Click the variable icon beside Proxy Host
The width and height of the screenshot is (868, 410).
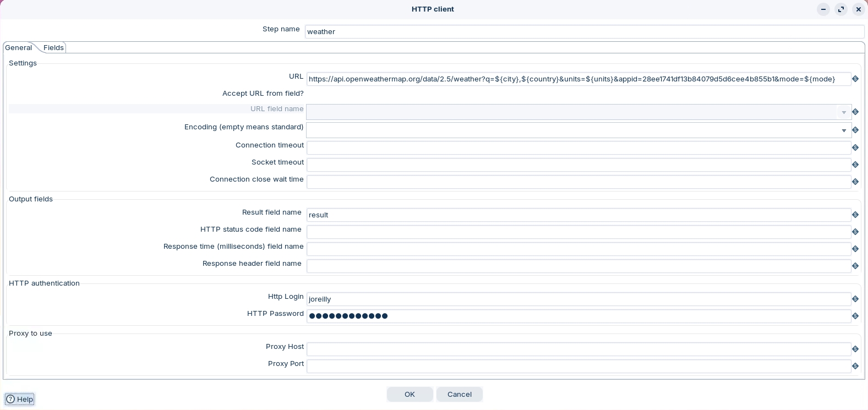coord(855,349)
